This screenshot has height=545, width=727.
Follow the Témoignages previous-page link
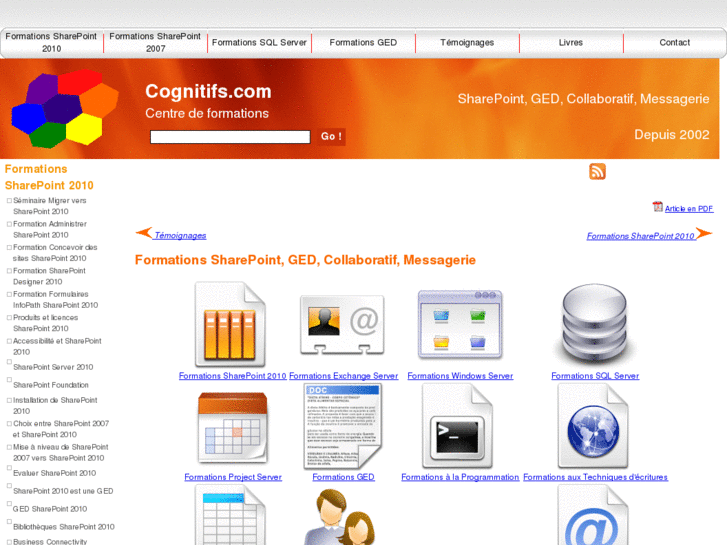pos(180,236)
